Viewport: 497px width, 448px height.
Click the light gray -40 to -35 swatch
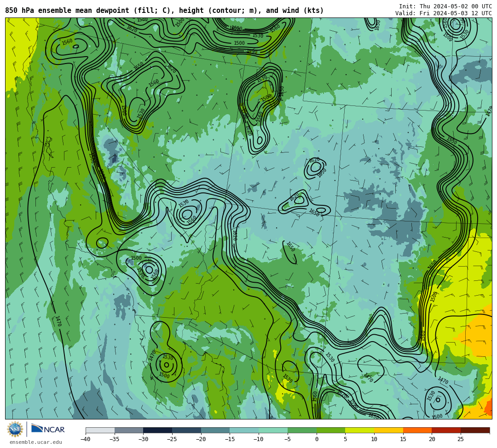(x=100, y=430)
